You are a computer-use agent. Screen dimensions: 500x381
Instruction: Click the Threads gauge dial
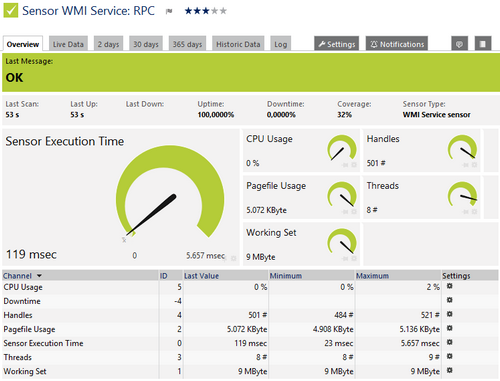pyautogui.click(x=462, y=194)
